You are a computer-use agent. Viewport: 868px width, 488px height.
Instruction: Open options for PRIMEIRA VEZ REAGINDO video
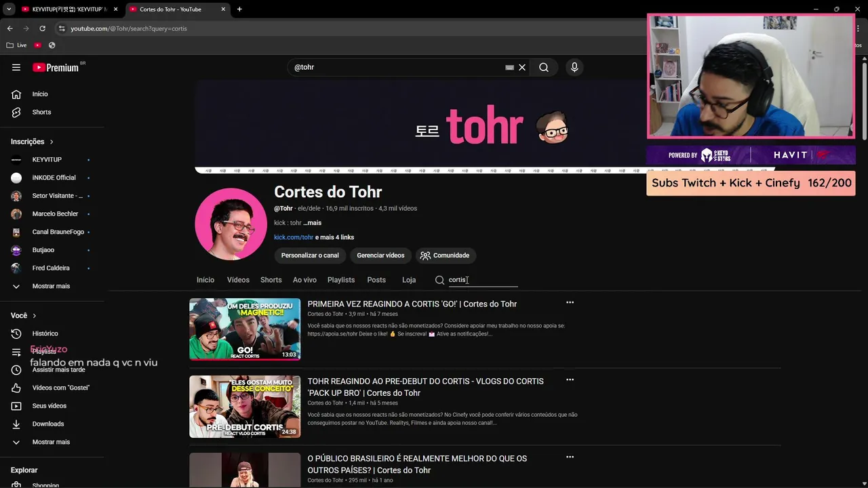pos(570,302)
